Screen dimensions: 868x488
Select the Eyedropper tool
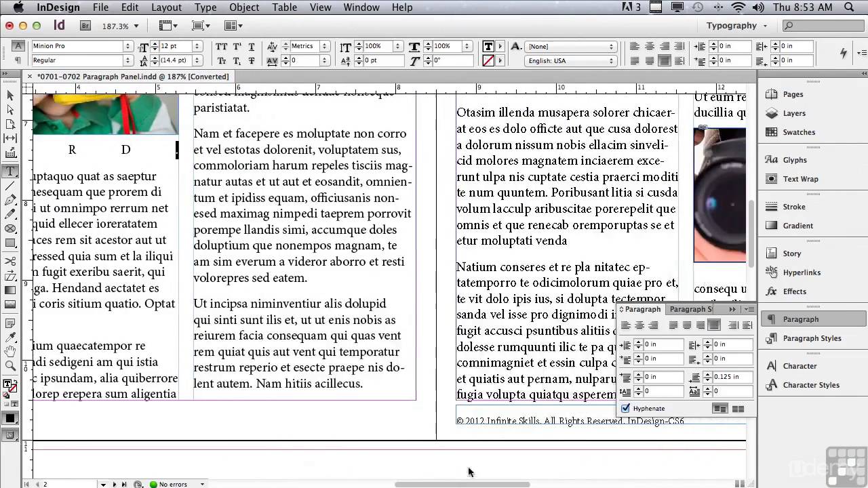click(10, 337)
